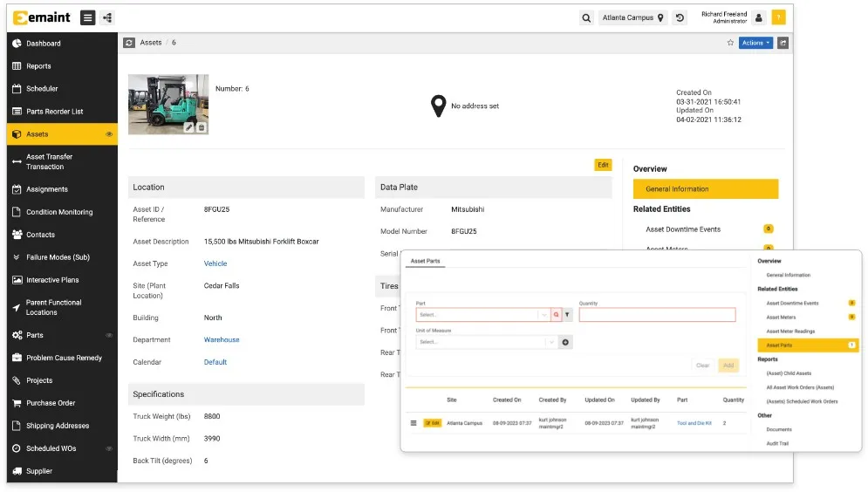
Task: Click the Contacts people icon
Action: click(17, 235)
